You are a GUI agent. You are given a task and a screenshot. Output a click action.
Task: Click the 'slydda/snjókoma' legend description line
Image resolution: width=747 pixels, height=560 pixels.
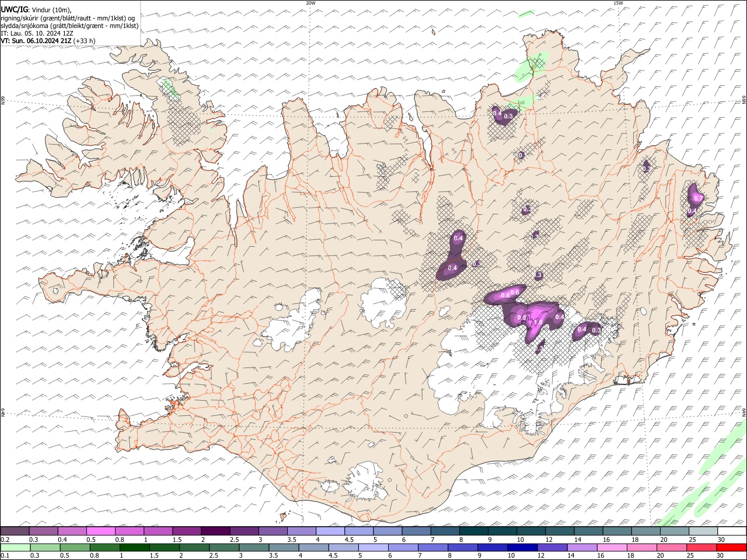pyautogui.click(x=69, y=26)
